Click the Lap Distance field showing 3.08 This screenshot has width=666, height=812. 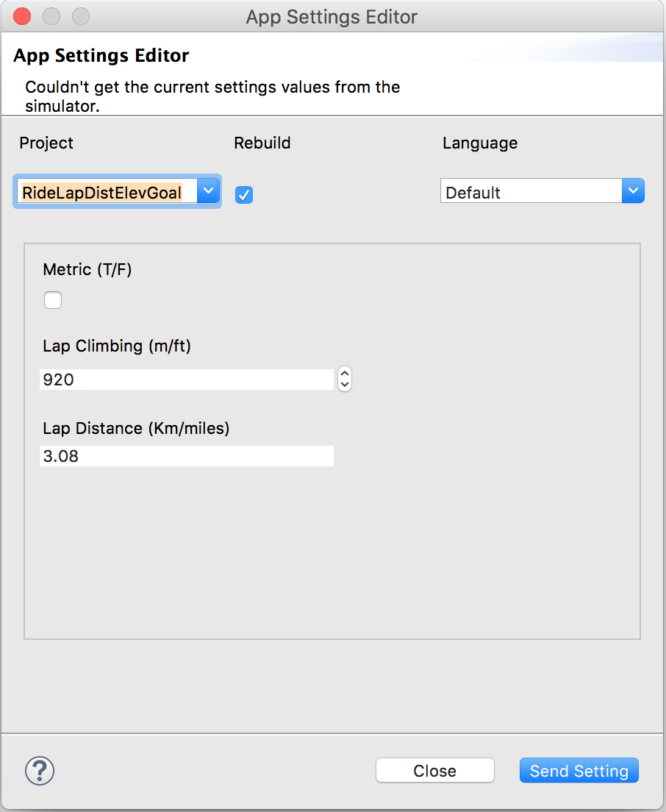click(187, 456)
